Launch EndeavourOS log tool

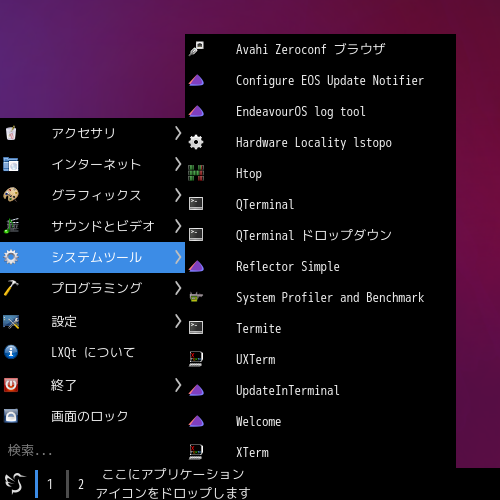320,111
